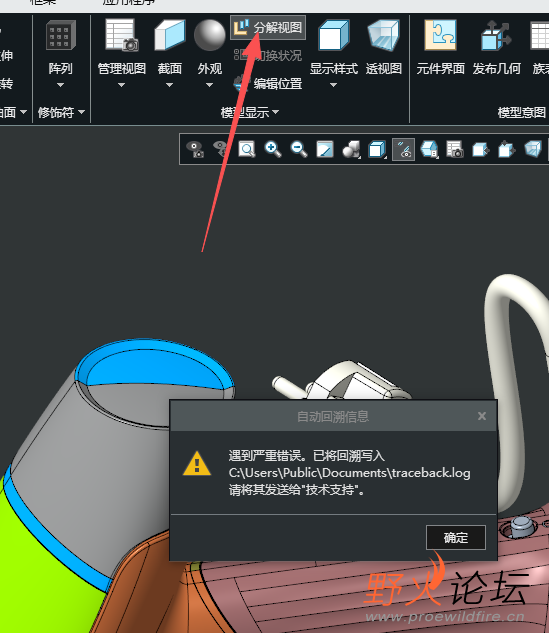
Task: Click the standard orientation cube icon
Action: pos(507,149)
